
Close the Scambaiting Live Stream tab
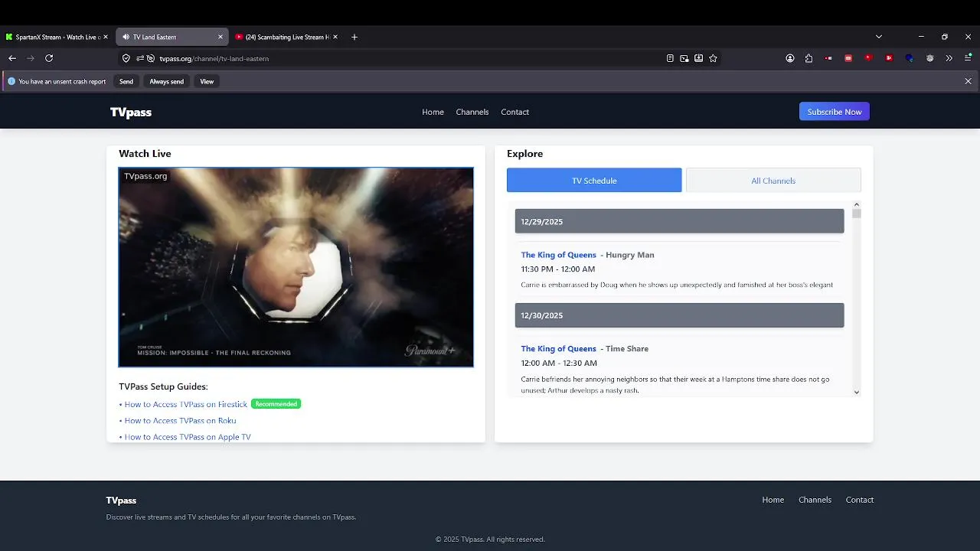335,37
